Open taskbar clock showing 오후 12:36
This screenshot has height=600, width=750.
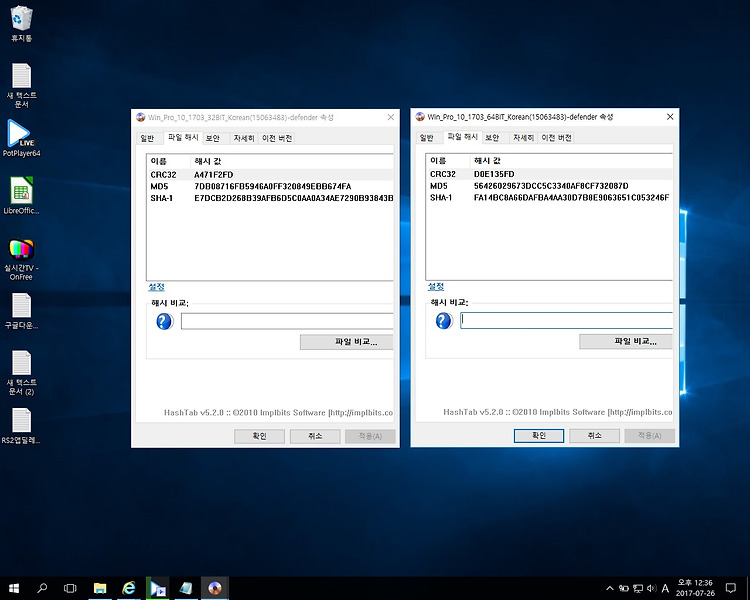point(695,588)
